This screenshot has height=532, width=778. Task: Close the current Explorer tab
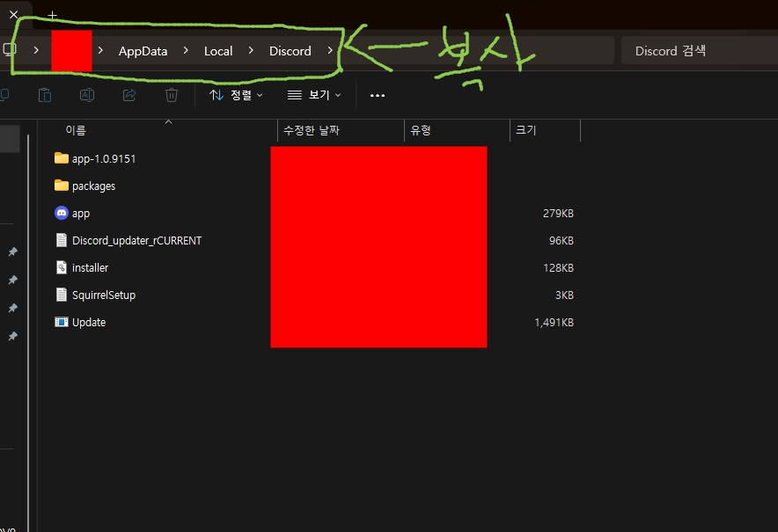[13, 15]
